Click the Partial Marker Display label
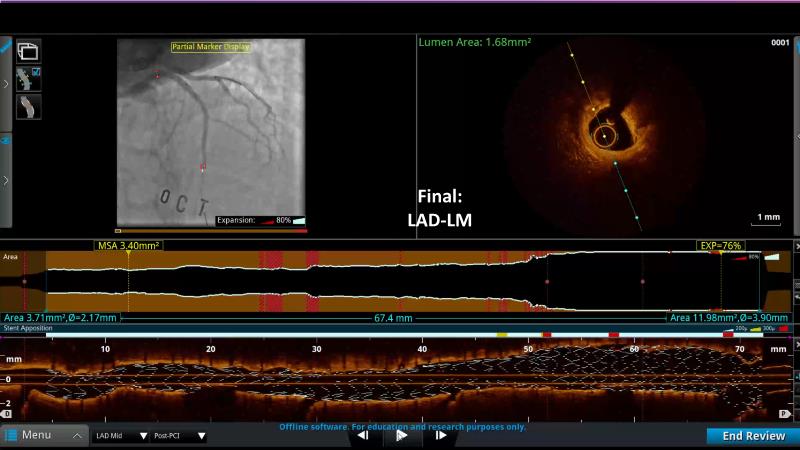Image resolution: width=800 pixels, height=450 pixels. (210, 47)
